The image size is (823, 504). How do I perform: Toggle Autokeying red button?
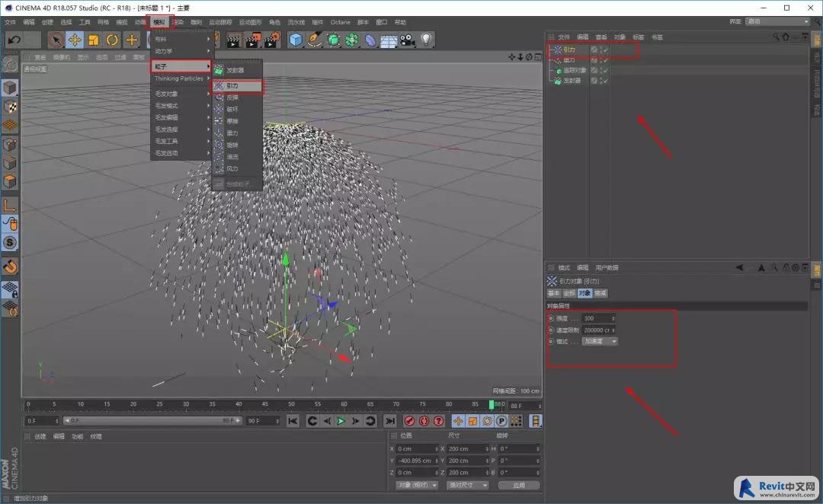pyautogui.click(x=424, y=421)
